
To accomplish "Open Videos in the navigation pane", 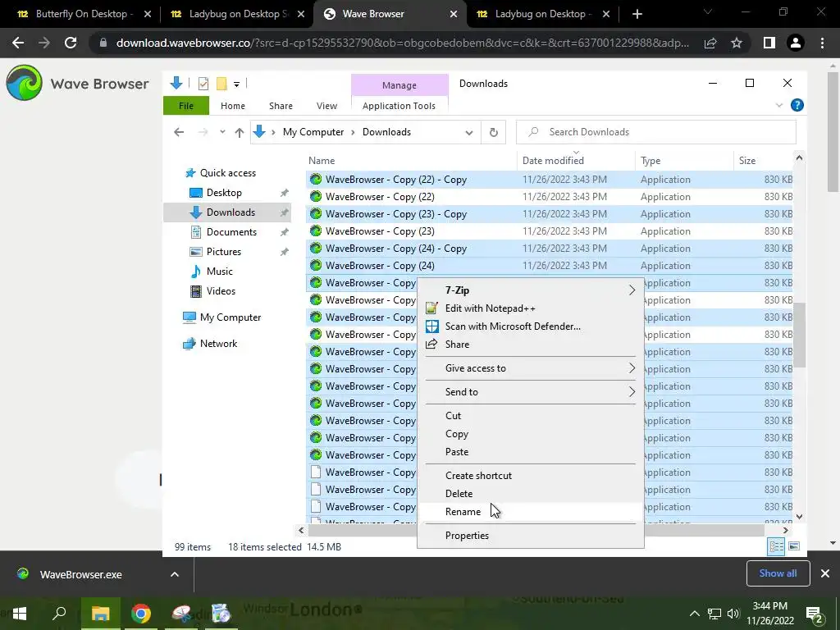I will pos(221,291).
